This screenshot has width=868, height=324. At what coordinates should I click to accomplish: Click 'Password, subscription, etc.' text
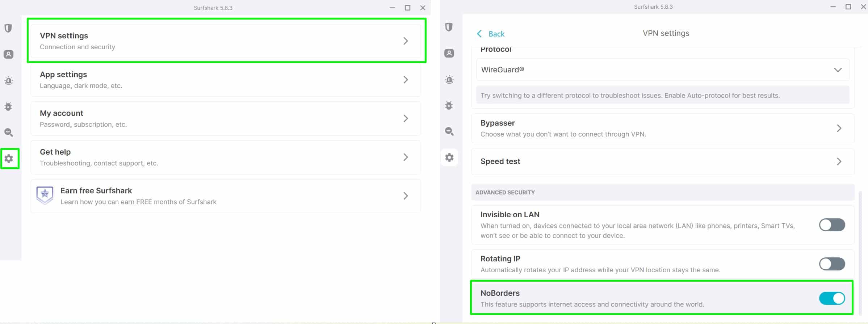[83, 124]
